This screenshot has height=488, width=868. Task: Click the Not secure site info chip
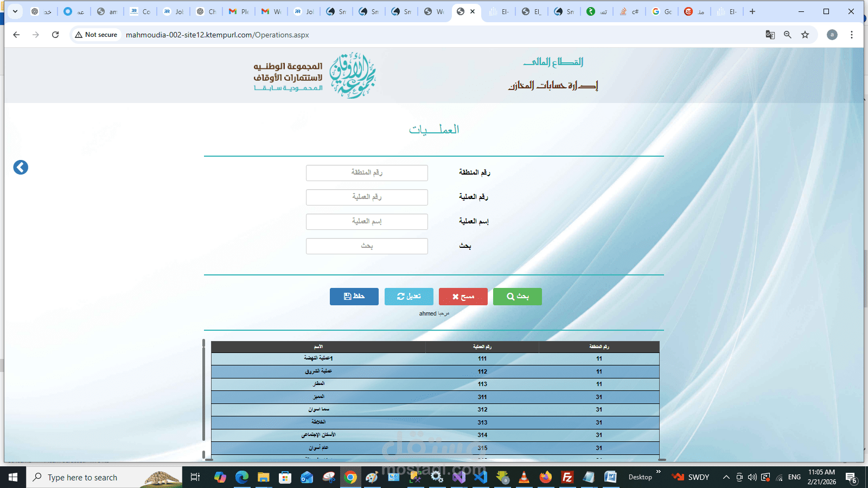[x=97, y=35]
